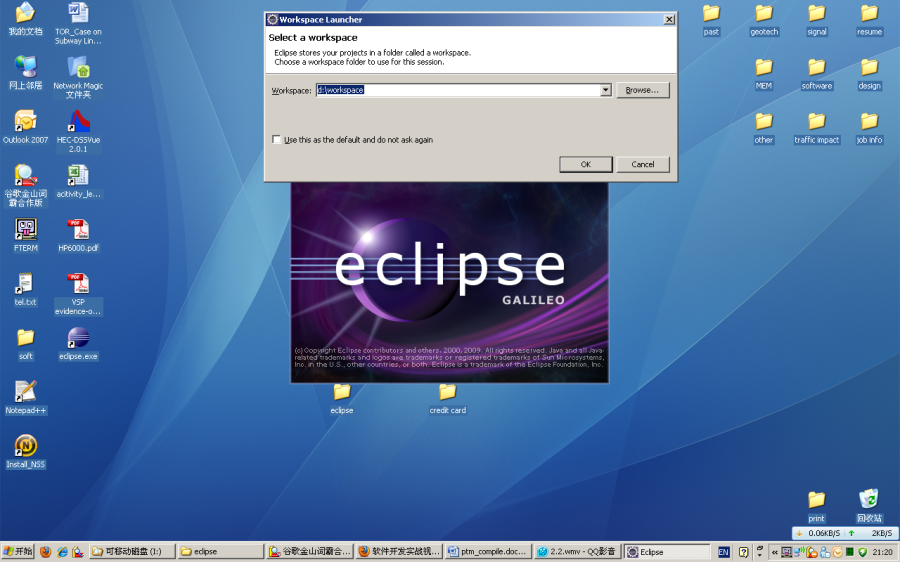Click the Eclipse taskbar button
Viewport: 900px width, 562px height.
pos(666,552)
